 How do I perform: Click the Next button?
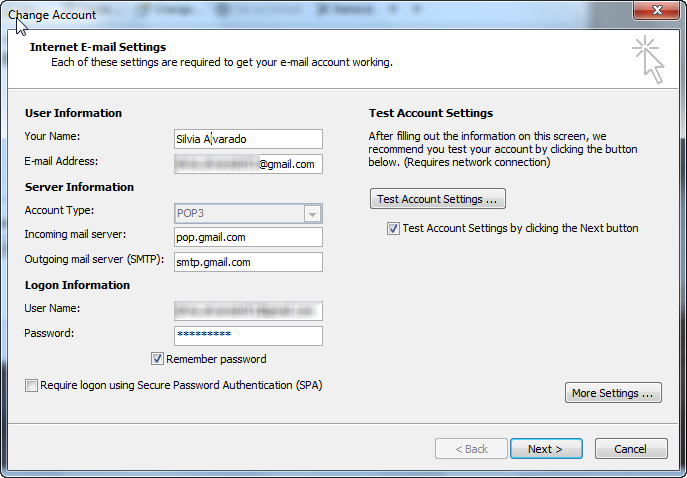tap(546, 449)
